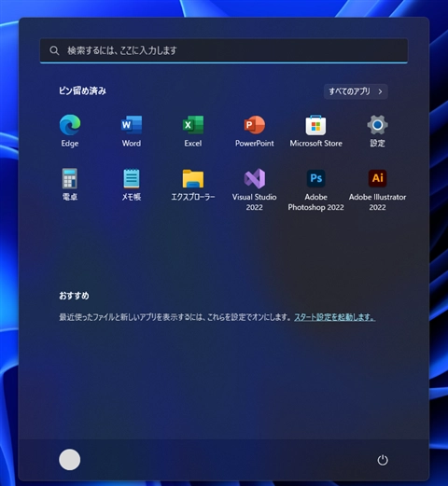Focus the 検索するには、ここに入力します search field

pos(224,50)
